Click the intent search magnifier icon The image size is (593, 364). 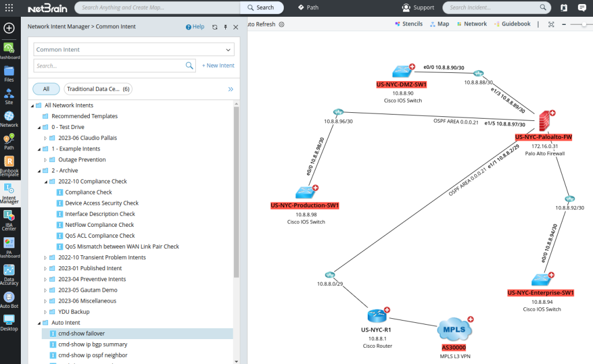point(189,66)
